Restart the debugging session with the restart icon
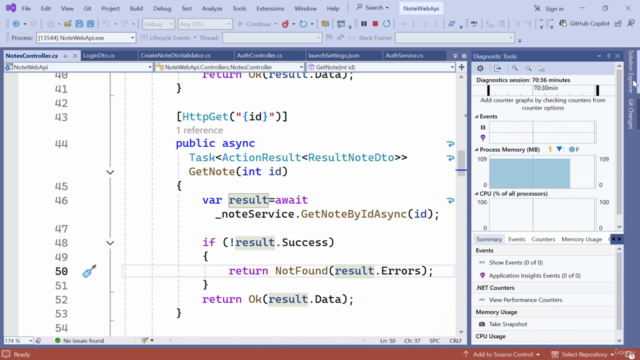The height and width of the screenshot is (360, 640). coord(387,24)
